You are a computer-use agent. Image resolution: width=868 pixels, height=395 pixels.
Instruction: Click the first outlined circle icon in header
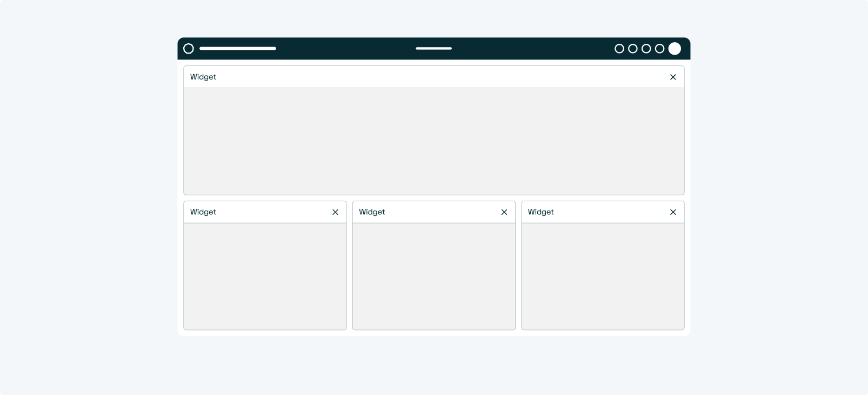coord(619,49)
